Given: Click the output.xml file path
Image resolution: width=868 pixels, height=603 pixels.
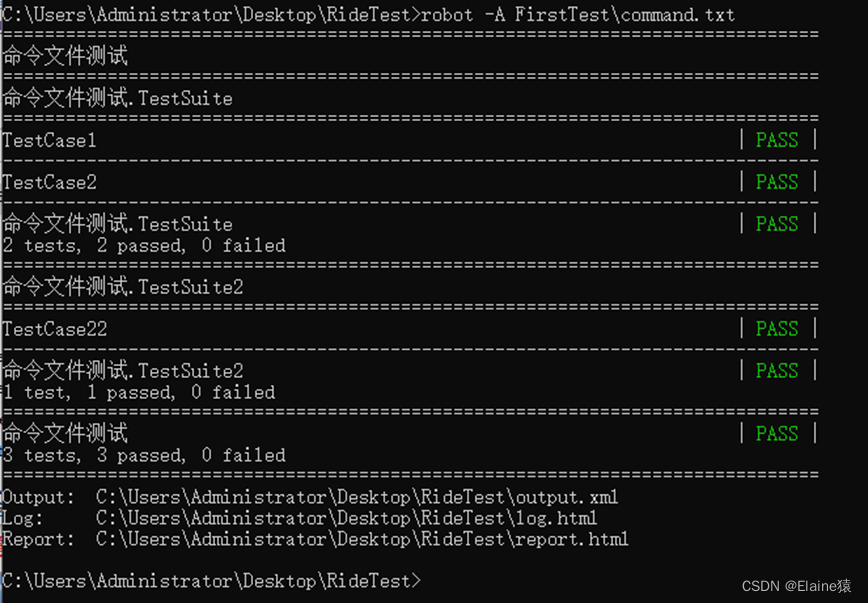Looking at the screenshot, I should pyautogui.click(x=356, y=497).
